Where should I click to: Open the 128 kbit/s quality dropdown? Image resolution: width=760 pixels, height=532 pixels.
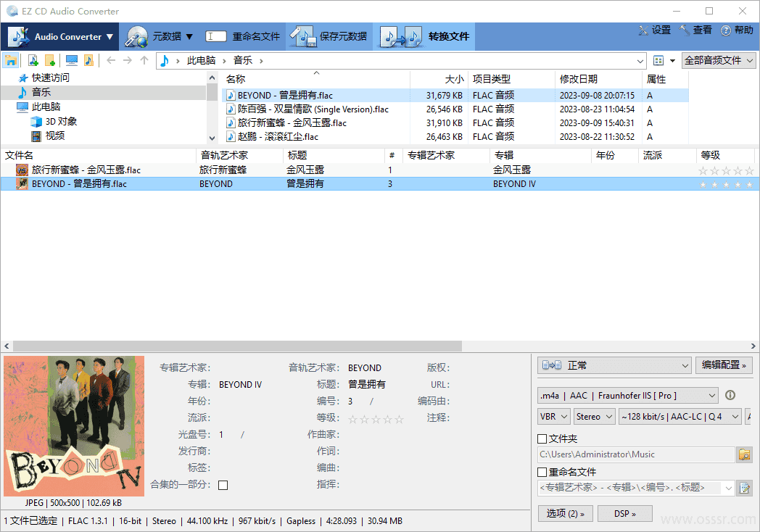coord(680,417)
